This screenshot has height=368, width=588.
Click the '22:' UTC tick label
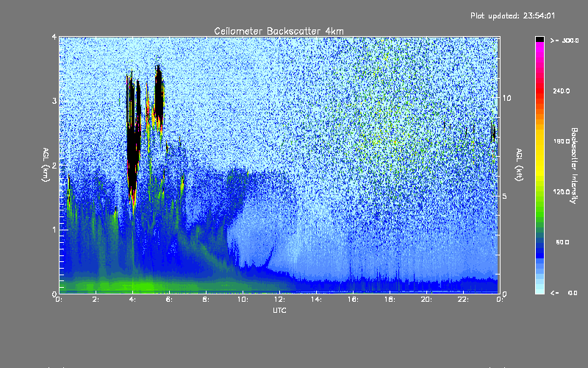(463, 300)
